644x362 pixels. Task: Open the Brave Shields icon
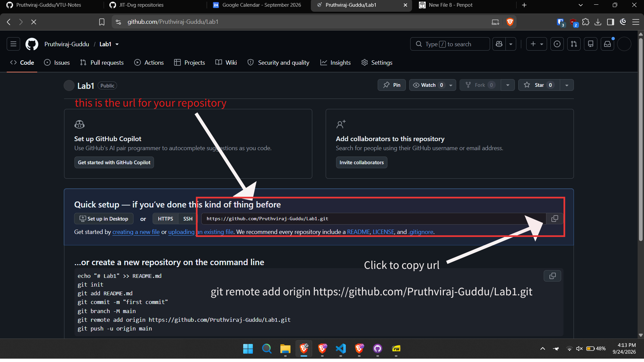tap(510, 22)
